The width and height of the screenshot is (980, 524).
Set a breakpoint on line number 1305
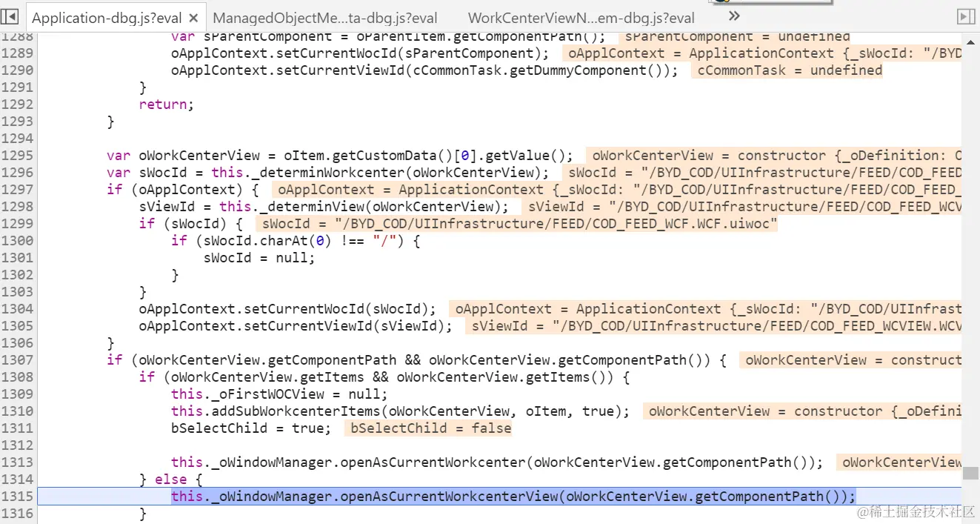click(17, 326)
